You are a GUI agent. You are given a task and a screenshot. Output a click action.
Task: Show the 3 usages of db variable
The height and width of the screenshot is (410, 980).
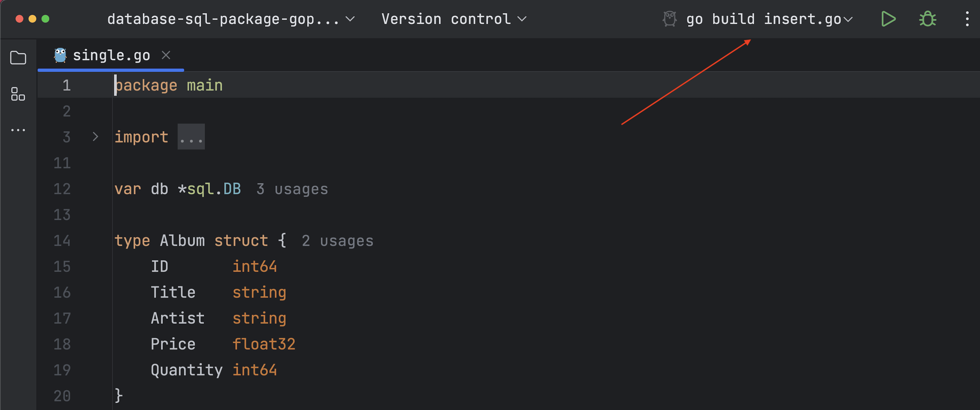tap(292, 189)
